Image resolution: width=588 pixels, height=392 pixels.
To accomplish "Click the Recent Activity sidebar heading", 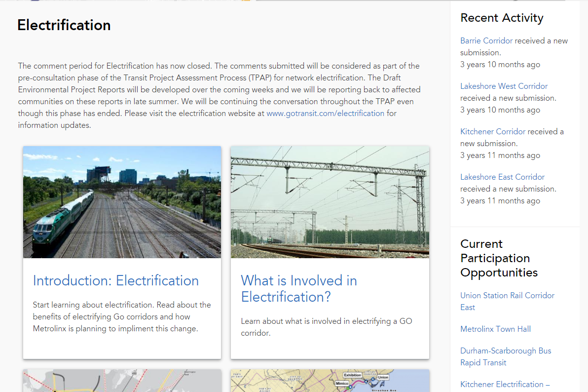I will coord(502,18).
